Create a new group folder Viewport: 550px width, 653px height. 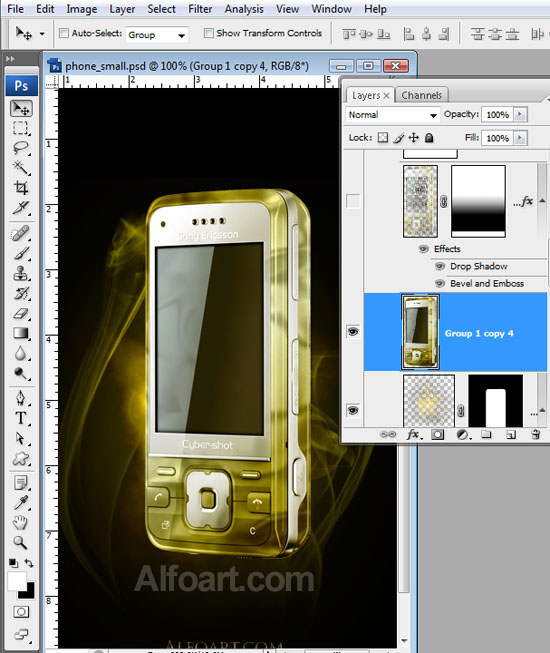point(486,435)
